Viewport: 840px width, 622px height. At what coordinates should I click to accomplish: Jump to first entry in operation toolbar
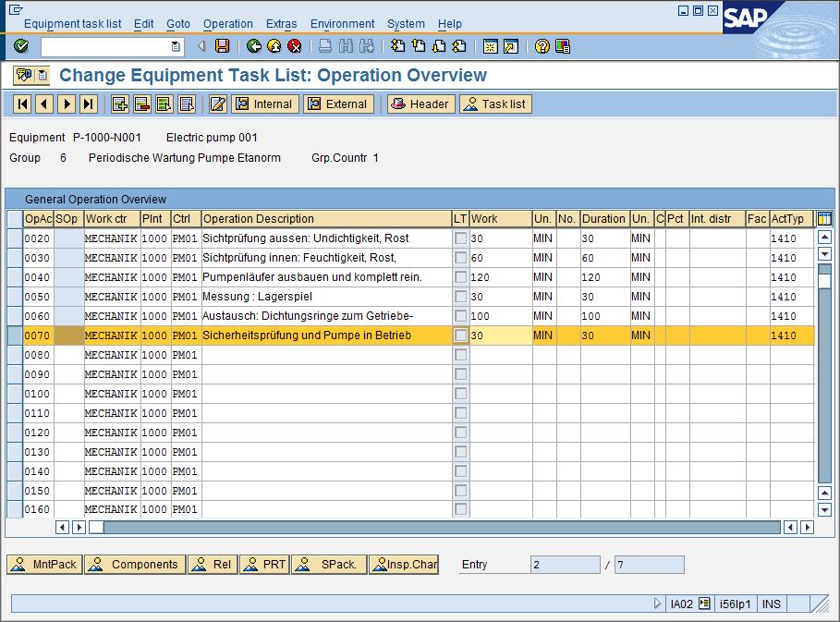[x=22, y=104]
